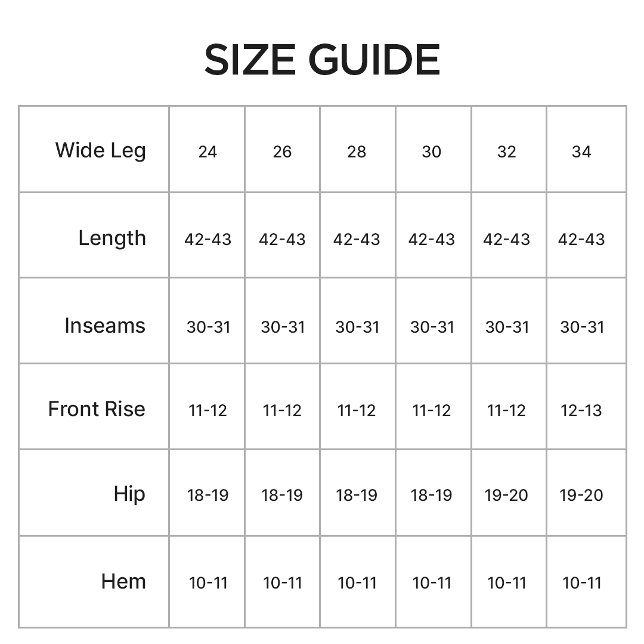Select the Hip row label
644x644 pixels.
point(129,494)
